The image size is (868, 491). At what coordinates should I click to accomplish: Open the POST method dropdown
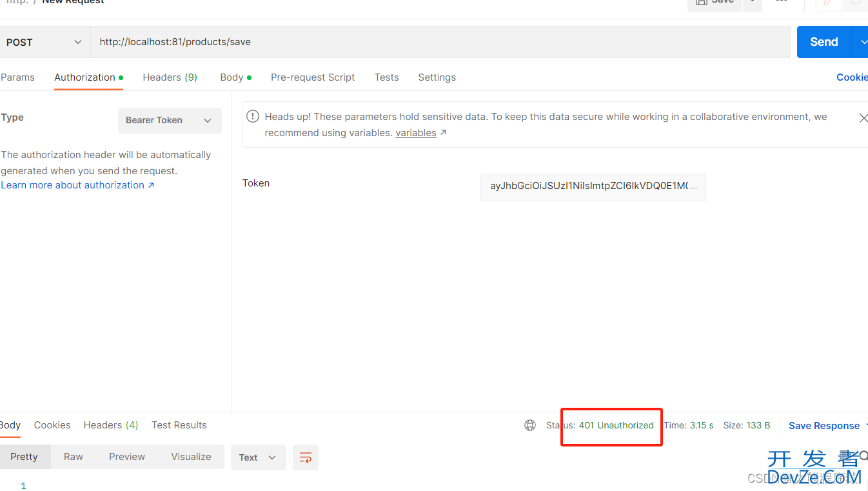[x=44, y=42]
